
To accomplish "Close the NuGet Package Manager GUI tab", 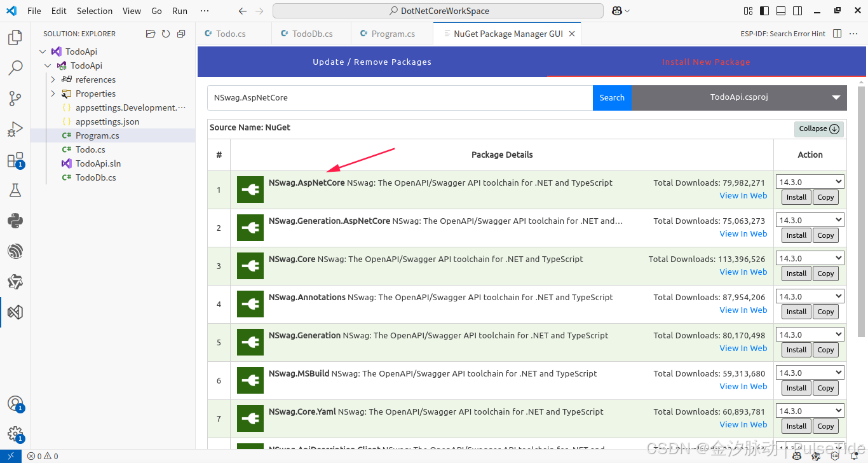I will 572,34.
